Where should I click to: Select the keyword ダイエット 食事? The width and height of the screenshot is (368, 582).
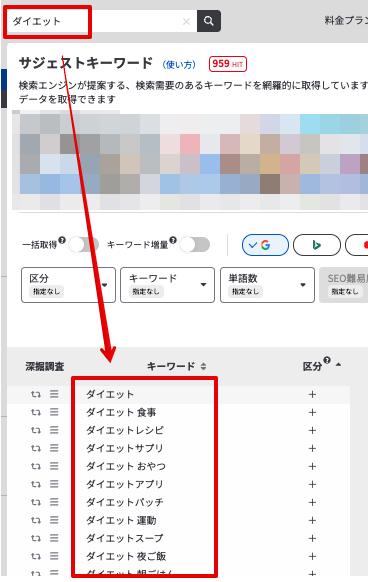121,412
